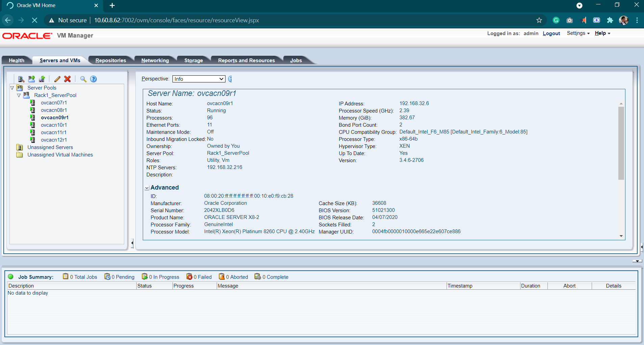Select the highlighted ovcacn09r1 tree item
The image size is (644, 345).
[55, 118]
